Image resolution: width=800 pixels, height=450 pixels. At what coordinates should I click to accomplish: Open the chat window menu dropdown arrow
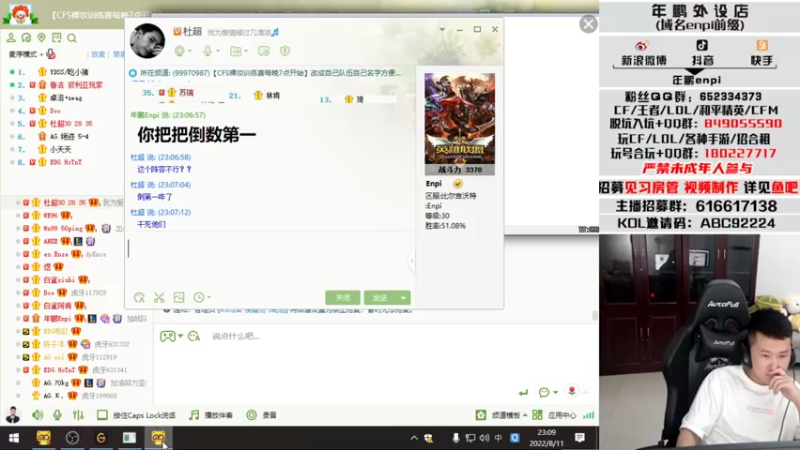442,30
